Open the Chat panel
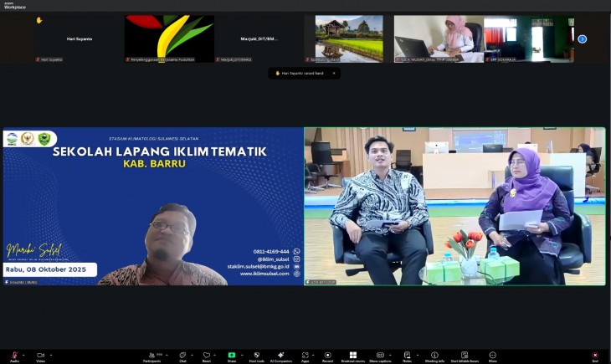611x364 pixels. point(182,356)
